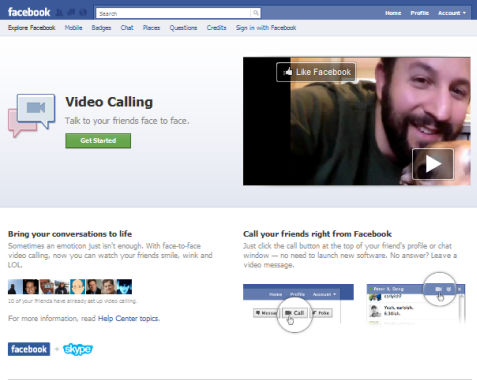Open fourth friend profile thumbnail
Viewport: 477px width, 380px height.
click(62, 287)
